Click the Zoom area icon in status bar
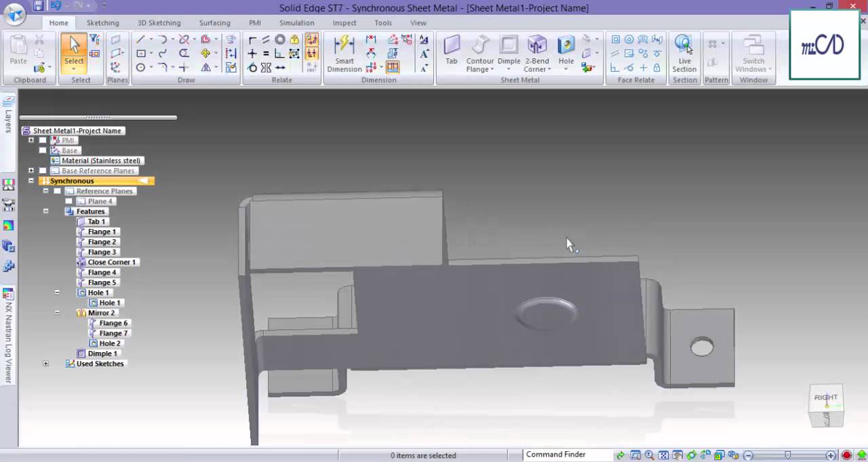The width and height of the screenshot is (868, 462). [x=635, y=455]
